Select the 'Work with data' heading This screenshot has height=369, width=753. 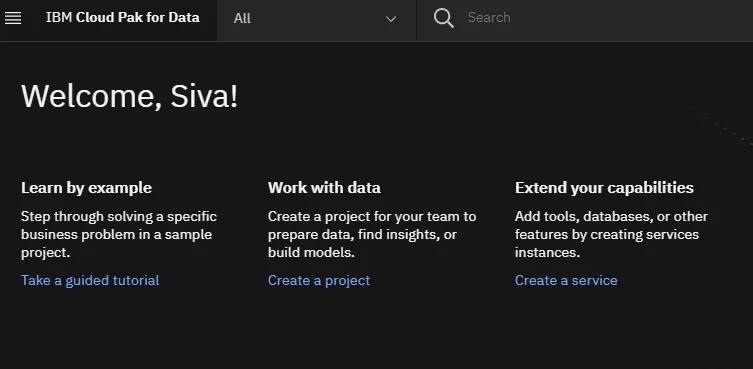click(x=324, y=187)
